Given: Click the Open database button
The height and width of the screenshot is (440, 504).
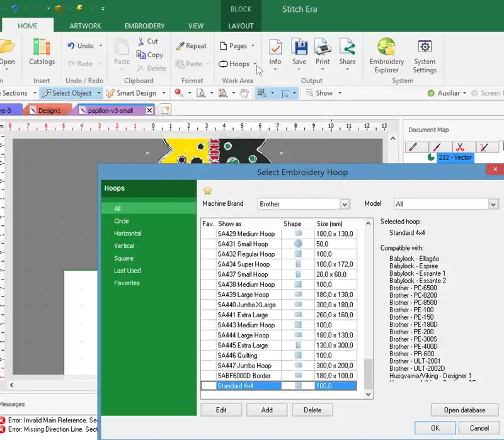Looking at the screenshot, I should point(464,410).
